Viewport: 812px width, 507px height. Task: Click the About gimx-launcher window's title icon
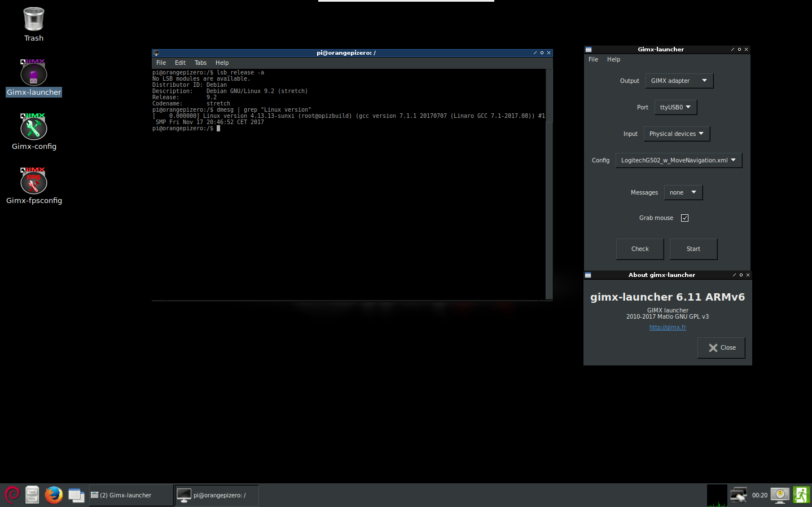(588, 275)
